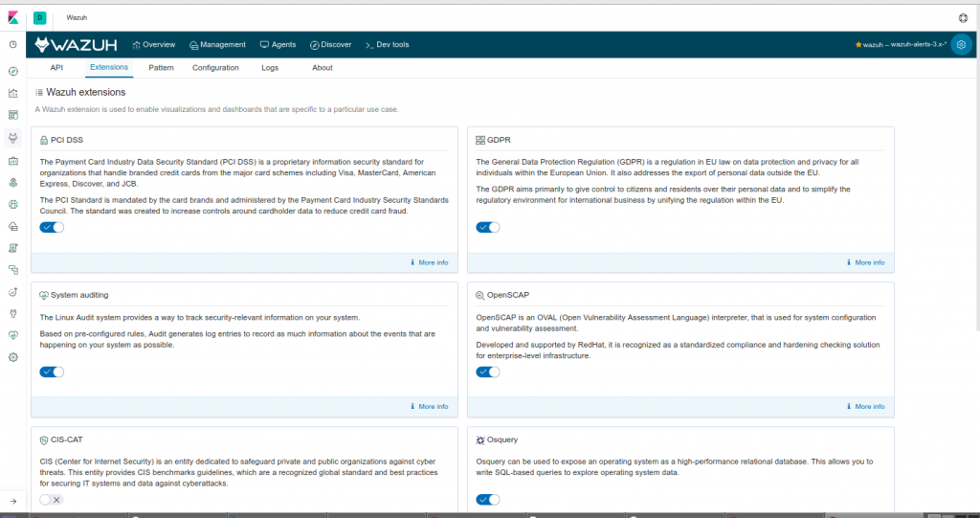
Task: Expand the Kibana sidebar arrow
Action: click(x=13, y=501)
